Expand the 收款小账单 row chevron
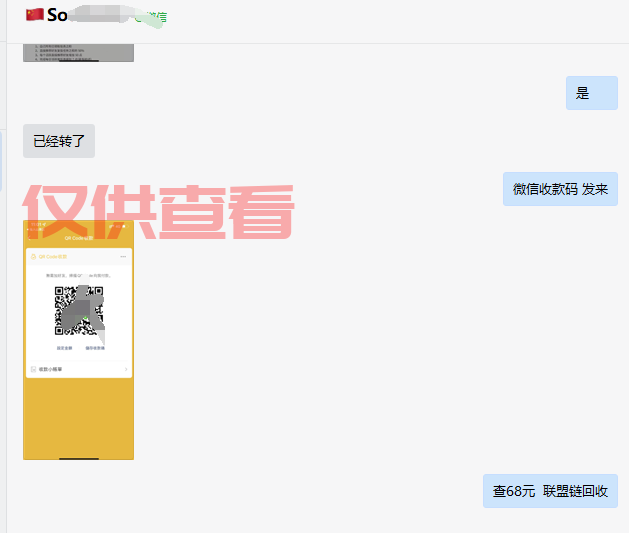The height and width of the screenshot is (533, 629). (x=125, y=369)
